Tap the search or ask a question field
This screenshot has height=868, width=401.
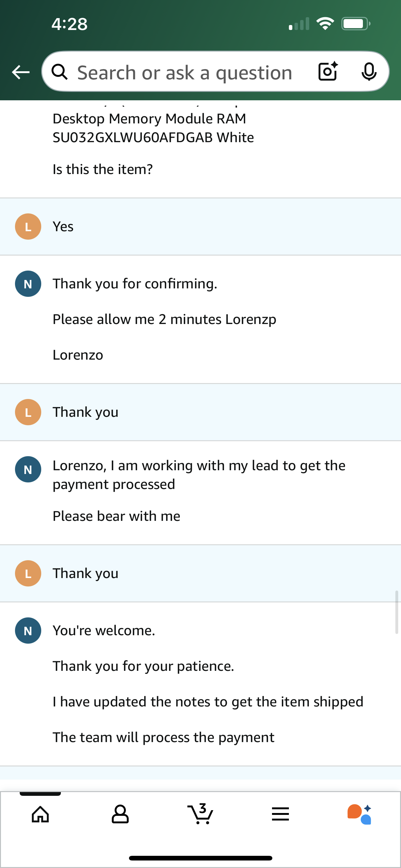coord(185,72)
